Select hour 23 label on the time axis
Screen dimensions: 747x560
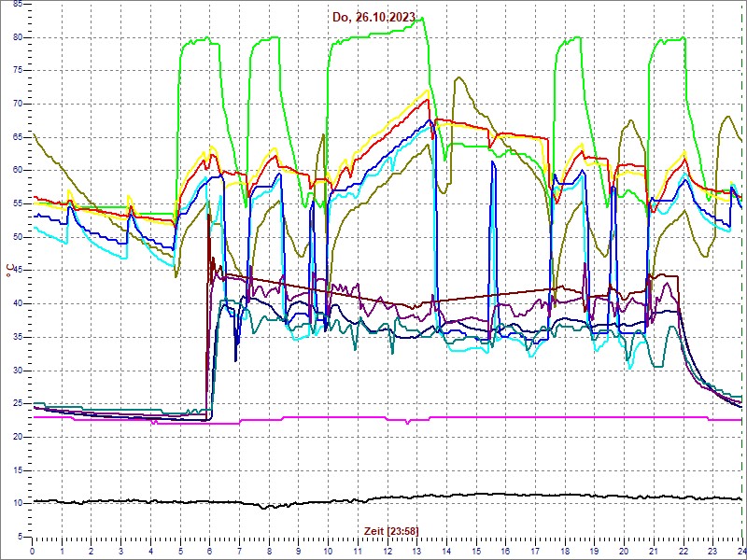pyautogui.click(x=712, y=551)
